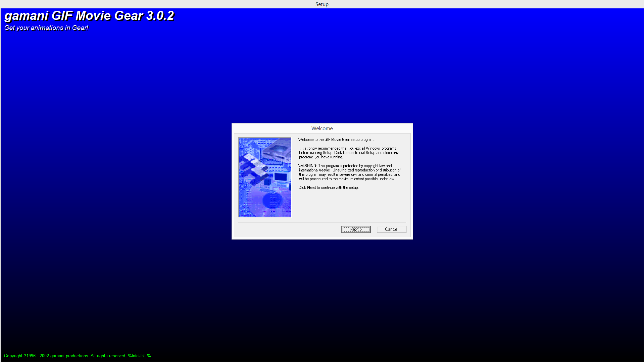Click 'Click Next to continue with the setup' line
The height and width of the screenshot is (362, 644).
pos(328,188)
